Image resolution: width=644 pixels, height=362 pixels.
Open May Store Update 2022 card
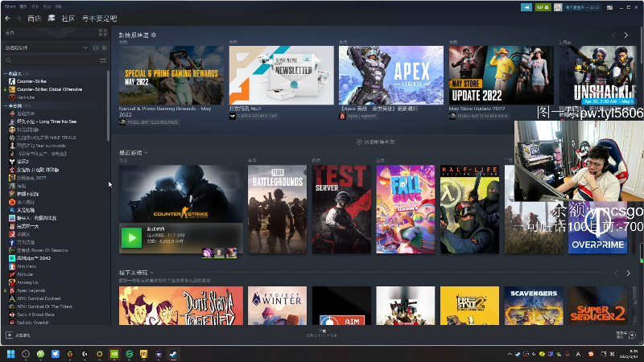click(x=501, y=75)
